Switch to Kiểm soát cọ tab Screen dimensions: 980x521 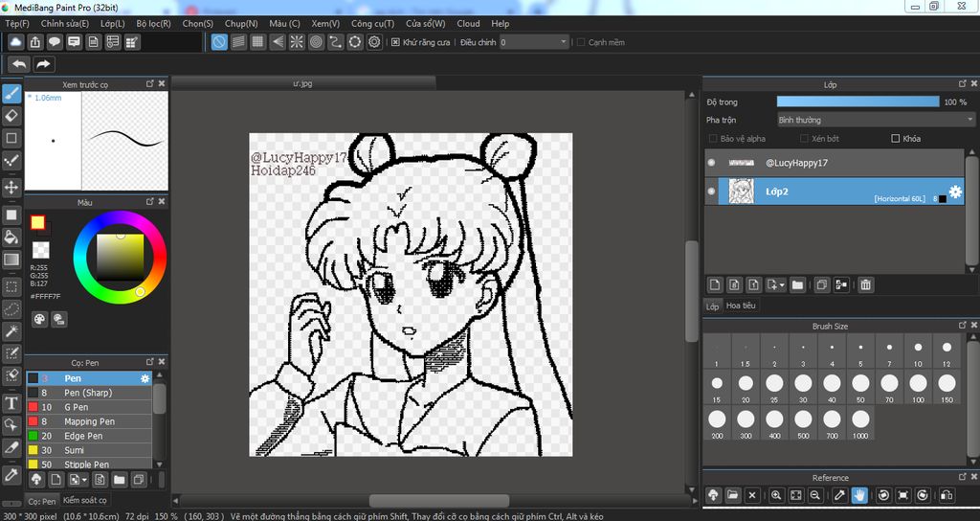point(85,500)
